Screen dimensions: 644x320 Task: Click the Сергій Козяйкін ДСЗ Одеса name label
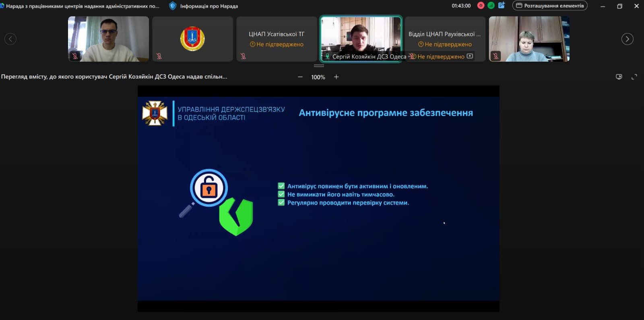coord(369,56)
